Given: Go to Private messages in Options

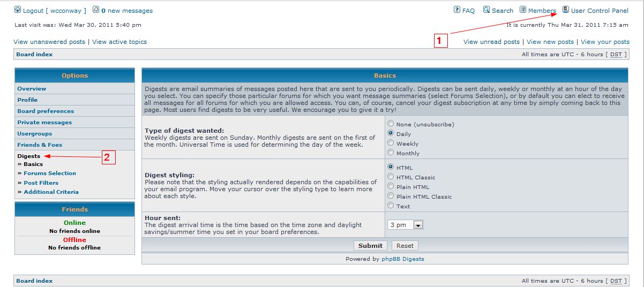Looking at the screenshot, I should (44, 123).
